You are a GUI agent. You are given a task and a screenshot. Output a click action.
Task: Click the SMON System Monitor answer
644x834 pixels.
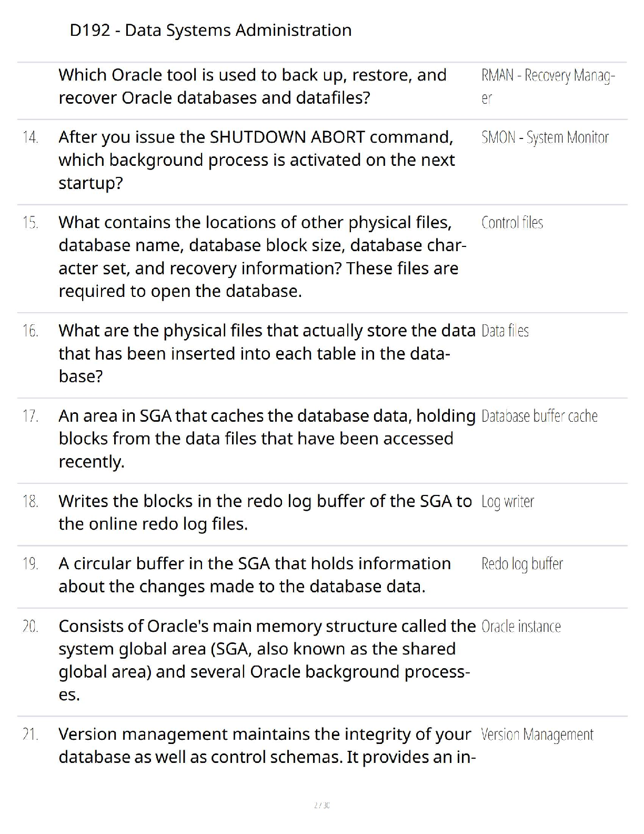click(x=545, y=138)
